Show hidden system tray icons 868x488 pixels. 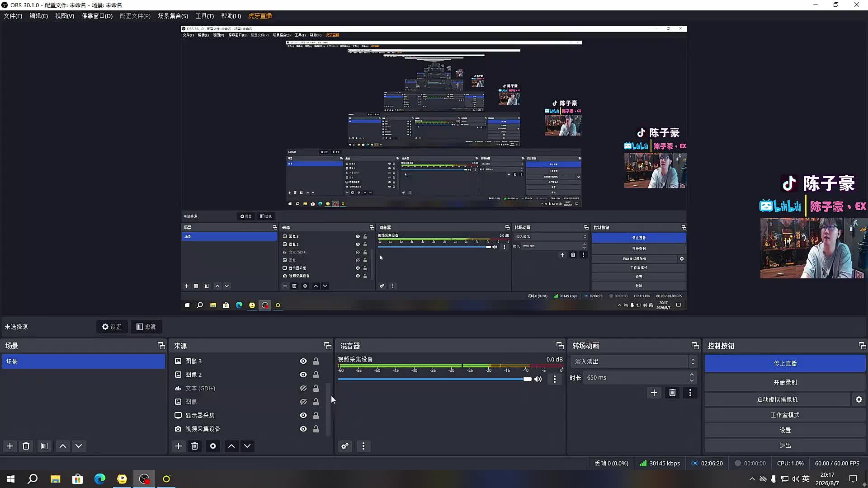click(752, 479)
